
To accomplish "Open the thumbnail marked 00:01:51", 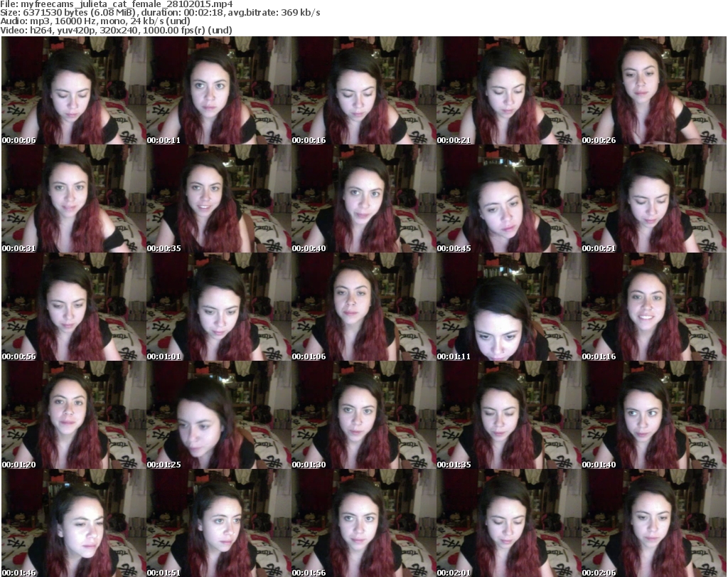I will (x=219, y=523).
